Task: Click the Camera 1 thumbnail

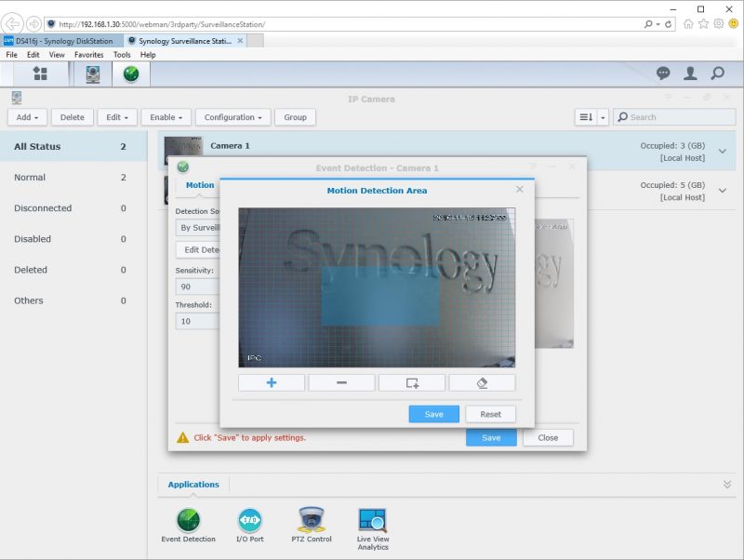Action: (x=183, y=147)
